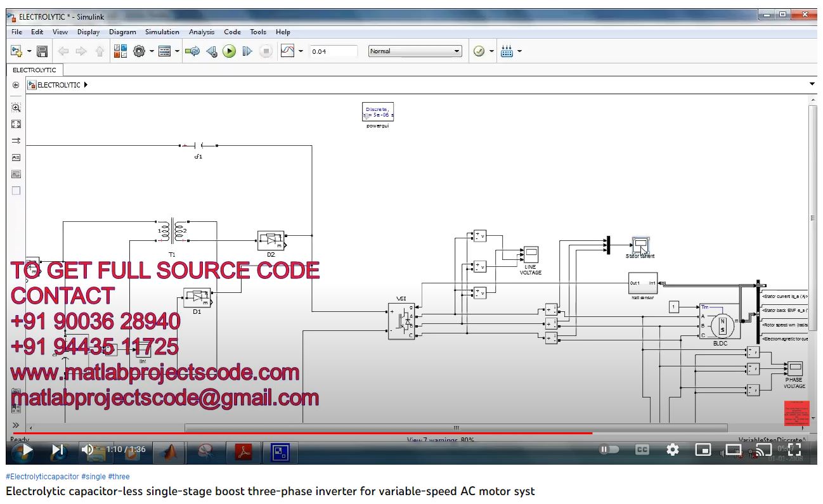Navigate forward in the model history
Image resolution: width=823 pixels, height=504 pixels.
pos(81,51)
